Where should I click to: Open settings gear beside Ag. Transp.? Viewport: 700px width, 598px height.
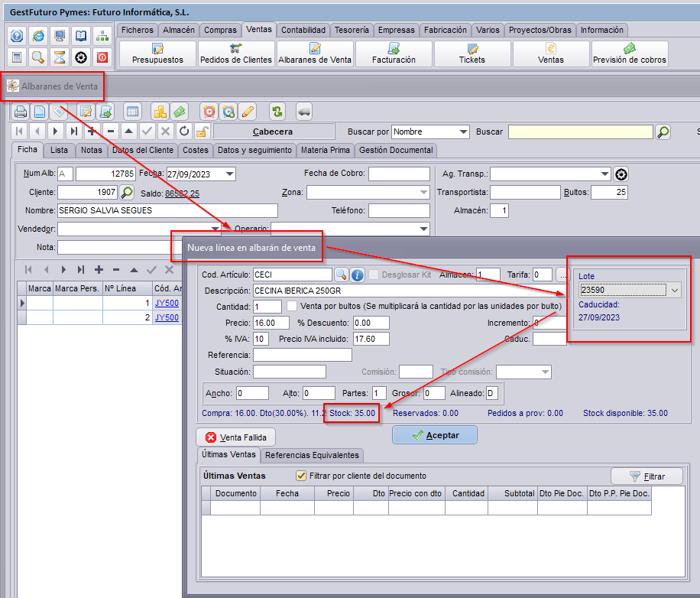click(621, 174)
